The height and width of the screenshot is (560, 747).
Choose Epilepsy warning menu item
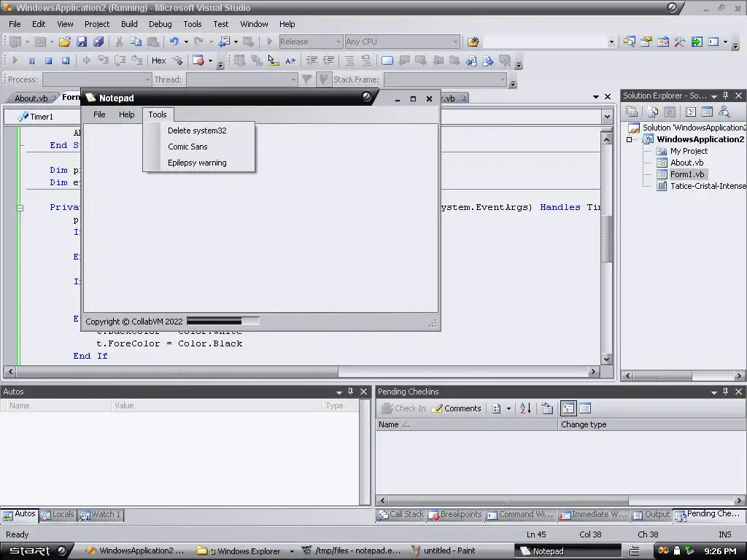(198, 163)
